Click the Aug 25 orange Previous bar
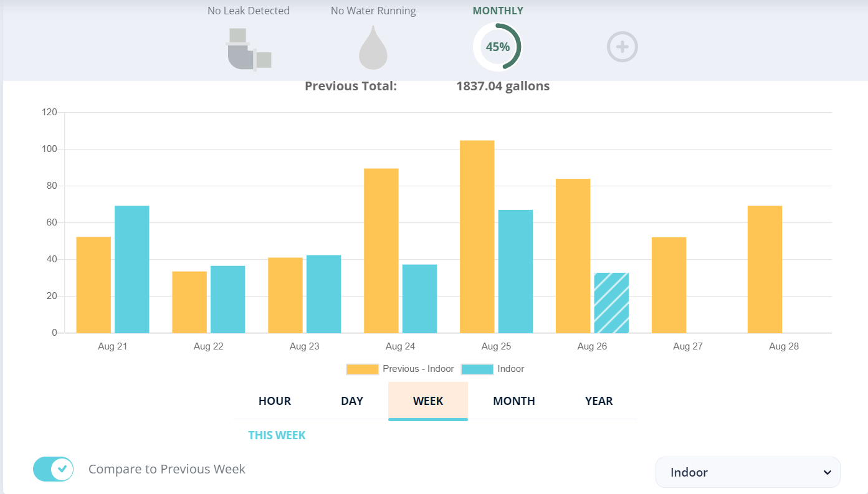This screenshot has width=868, height=494. pyautogui.click(x=477, y=237)
